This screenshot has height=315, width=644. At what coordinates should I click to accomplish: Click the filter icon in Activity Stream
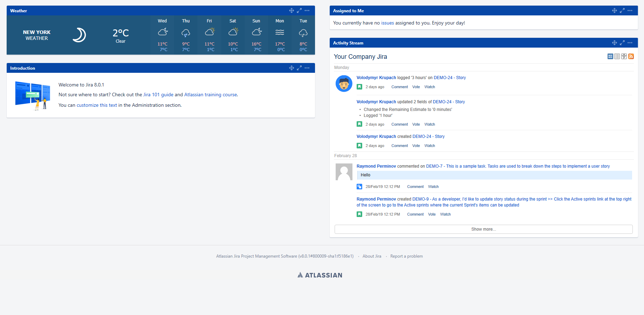[x=624, y=56]
